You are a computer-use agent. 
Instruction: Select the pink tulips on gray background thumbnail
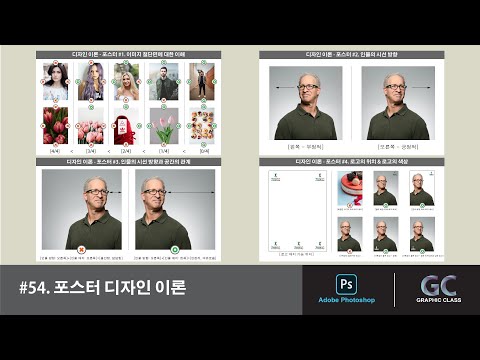(x=164, y=126)
